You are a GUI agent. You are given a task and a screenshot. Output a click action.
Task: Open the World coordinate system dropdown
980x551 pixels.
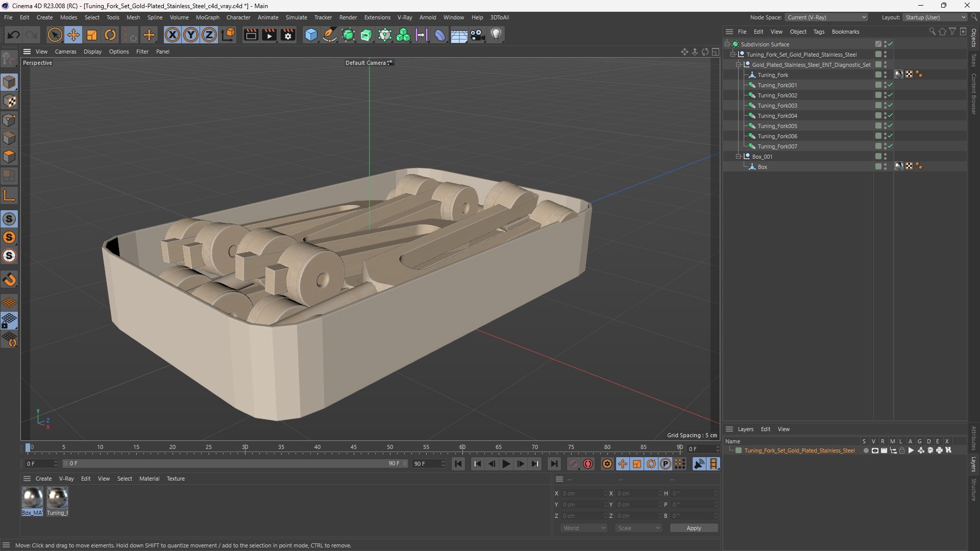[583, 528]
